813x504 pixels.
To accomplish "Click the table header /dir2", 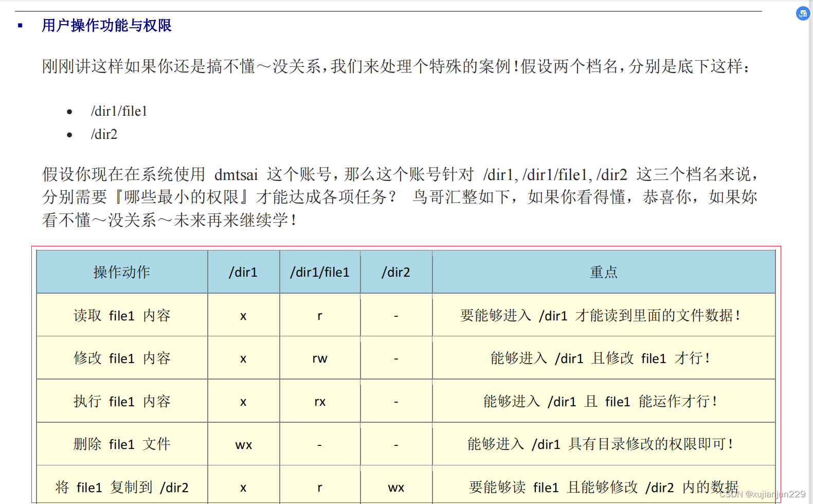I will 396,272.
